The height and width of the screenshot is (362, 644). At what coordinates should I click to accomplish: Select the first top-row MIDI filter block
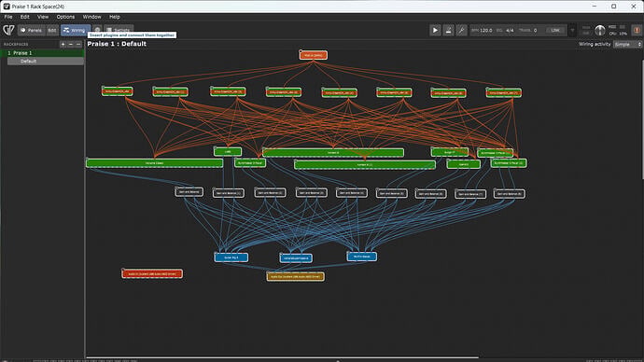tap(118, 91)
